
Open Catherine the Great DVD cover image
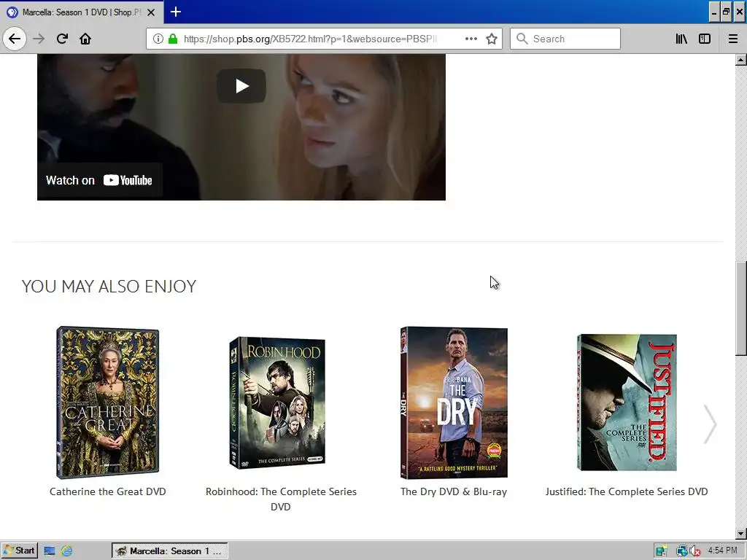[108, 402]
